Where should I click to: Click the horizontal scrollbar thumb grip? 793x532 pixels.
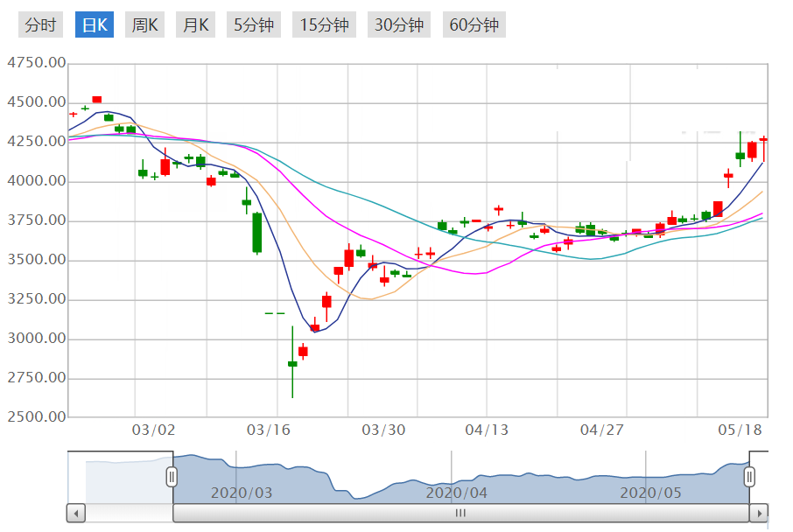point(460,514)
